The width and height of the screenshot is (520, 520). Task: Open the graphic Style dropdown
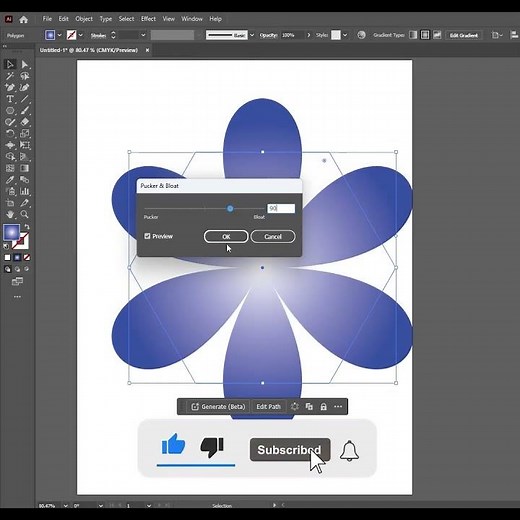345,35
